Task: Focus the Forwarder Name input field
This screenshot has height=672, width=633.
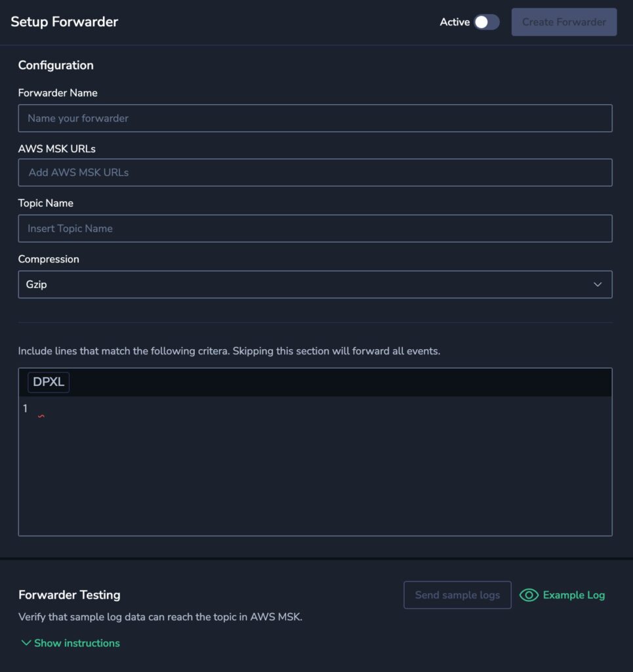Action: click(x=316, y=118)
